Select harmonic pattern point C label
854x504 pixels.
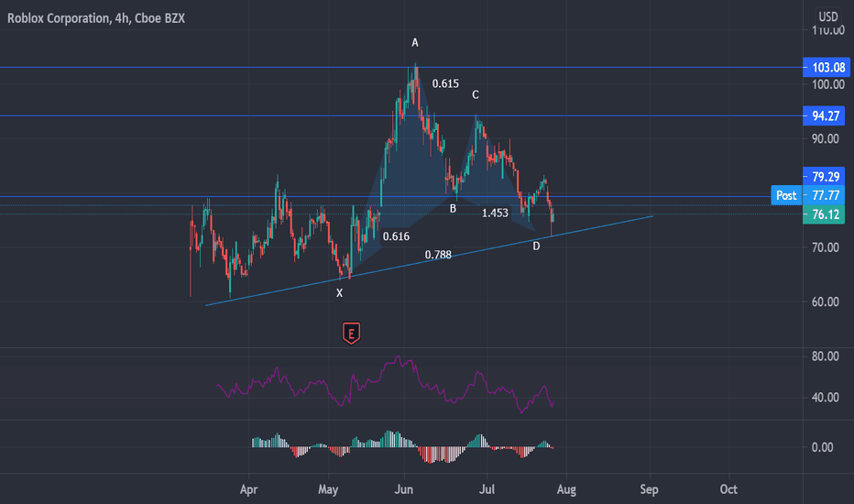click(475, 94)
